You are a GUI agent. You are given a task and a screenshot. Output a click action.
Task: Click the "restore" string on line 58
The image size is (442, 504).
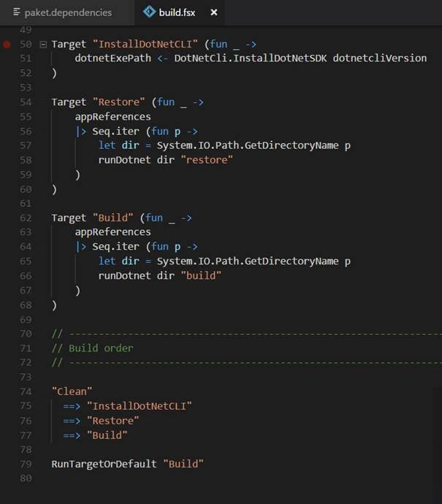[x=207, y=160]
